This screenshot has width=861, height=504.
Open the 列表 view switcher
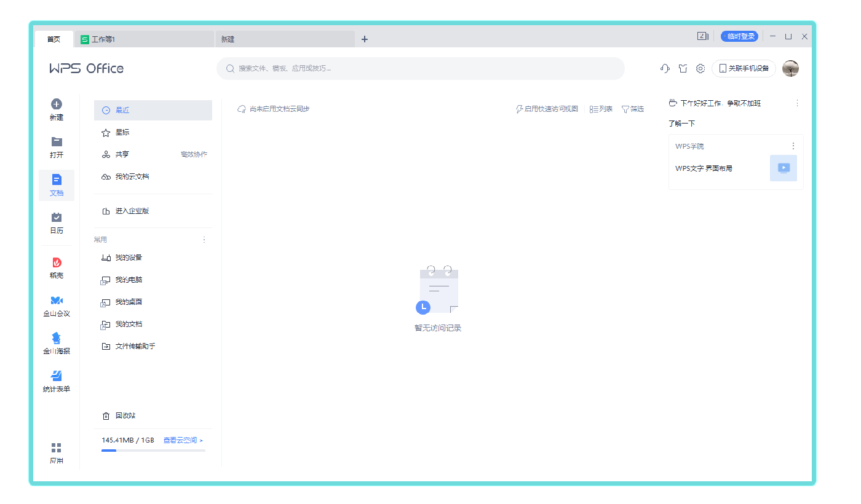[x=601, y=109]
